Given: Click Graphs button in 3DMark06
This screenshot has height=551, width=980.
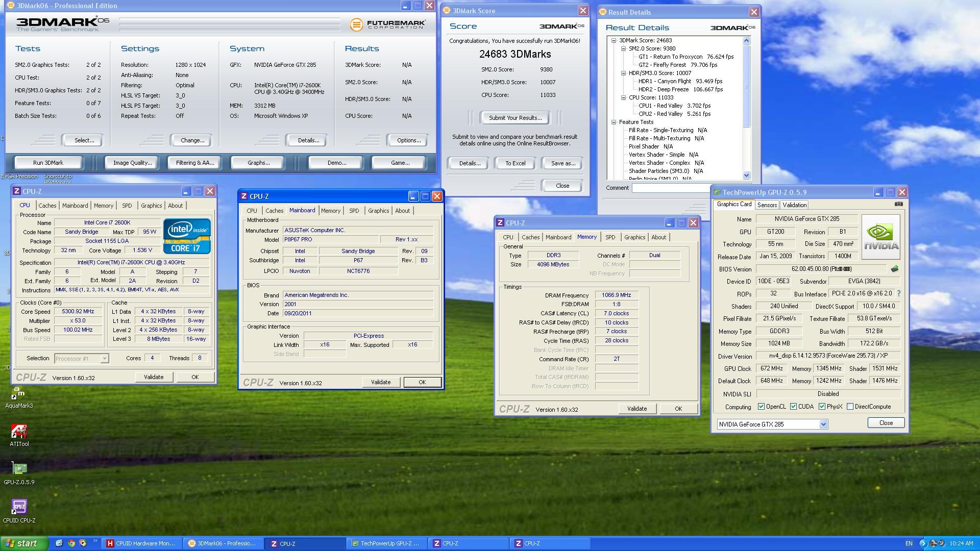Looking at the screenshot, I should [x=258, y=163].
